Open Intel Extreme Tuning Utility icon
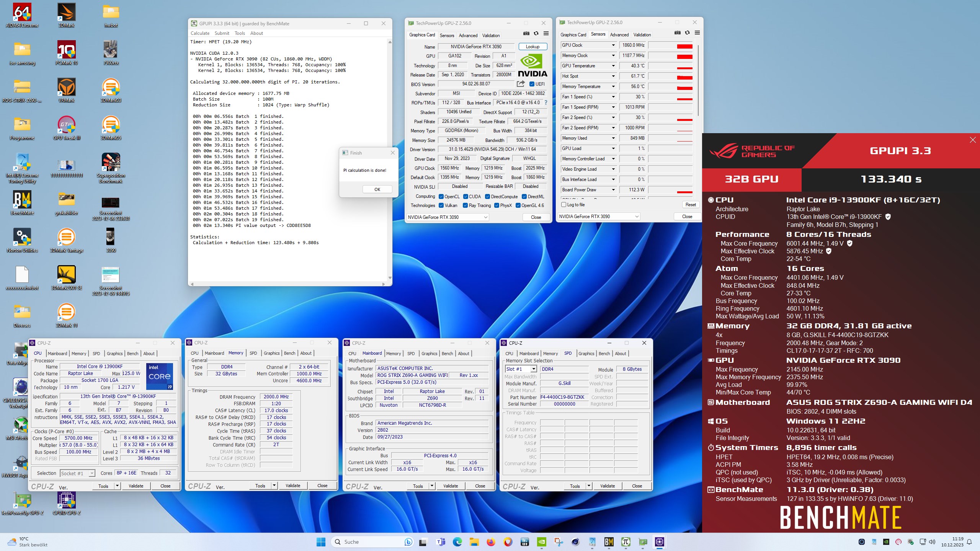 tap(22, 168)
